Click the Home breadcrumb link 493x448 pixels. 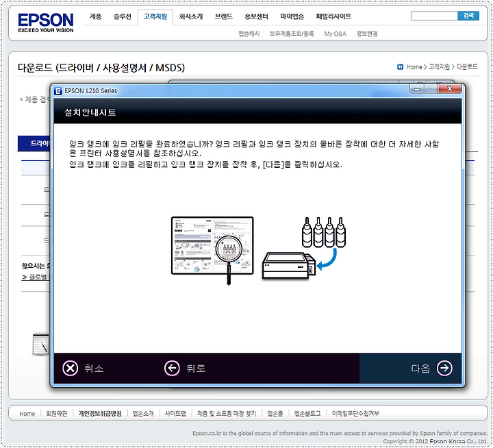pos(414,67)
